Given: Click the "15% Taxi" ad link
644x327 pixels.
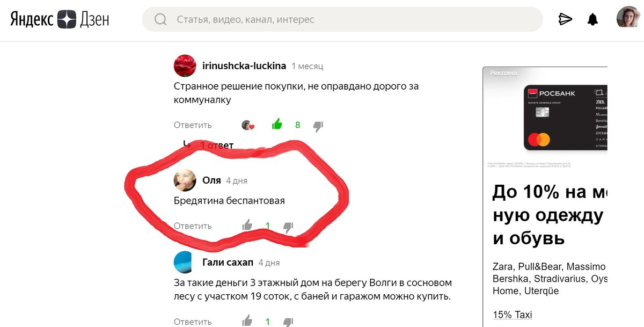Looking at the screenshot, I should [x=512, y=315].
